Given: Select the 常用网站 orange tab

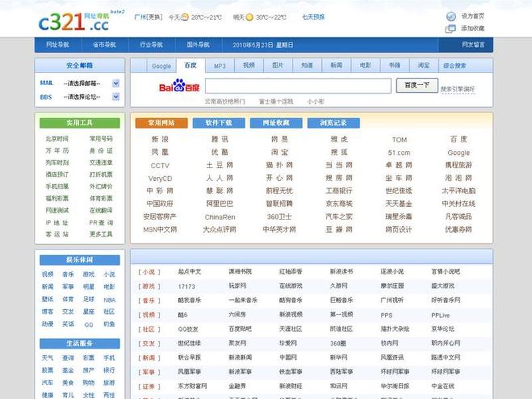Looking at the screenshot, I should pyautogui.click(x=162, y=123).
